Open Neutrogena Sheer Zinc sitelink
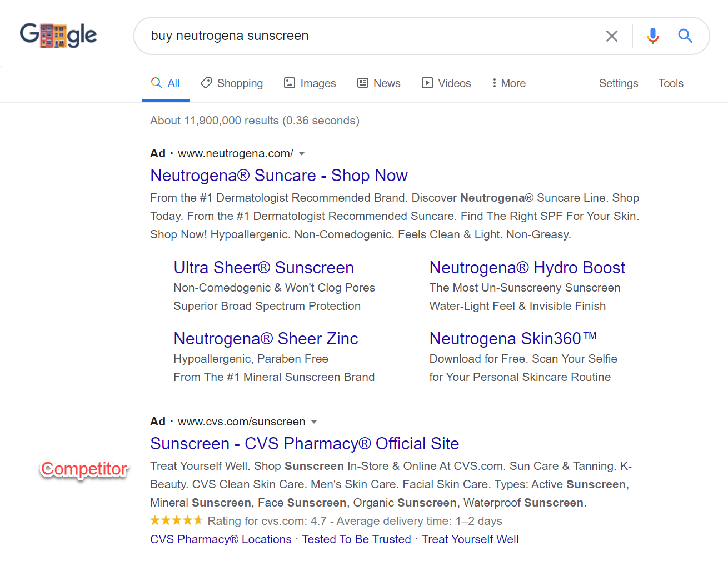This screenshot has height=561, width=728. click(266, 339)
